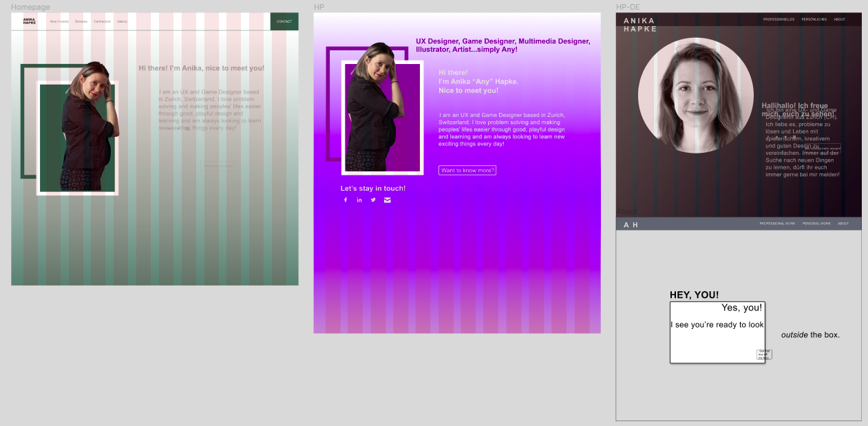
Task: Select the 'Homepage' frame label
Action: tap(30, 7)
